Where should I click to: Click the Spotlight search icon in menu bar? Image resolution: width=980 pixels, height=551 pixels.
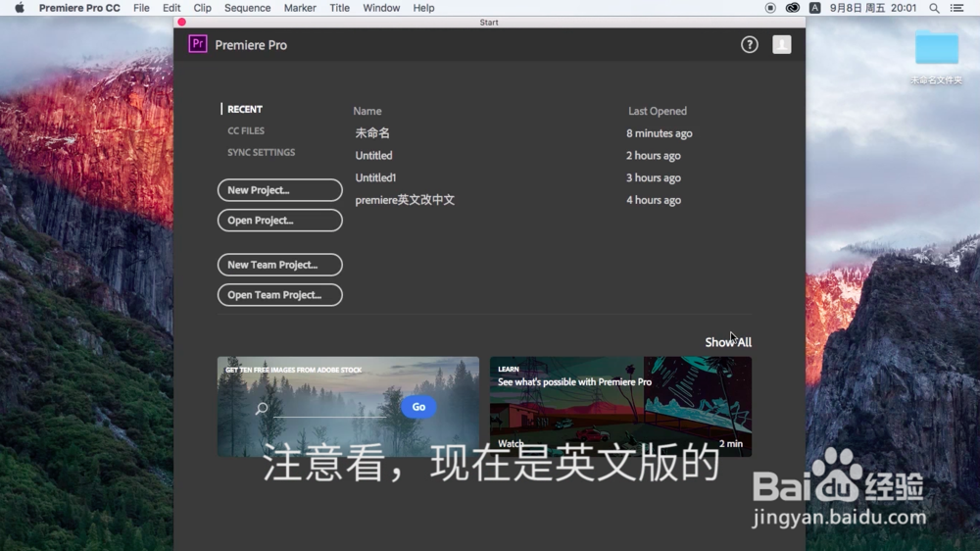coord(934,8)
